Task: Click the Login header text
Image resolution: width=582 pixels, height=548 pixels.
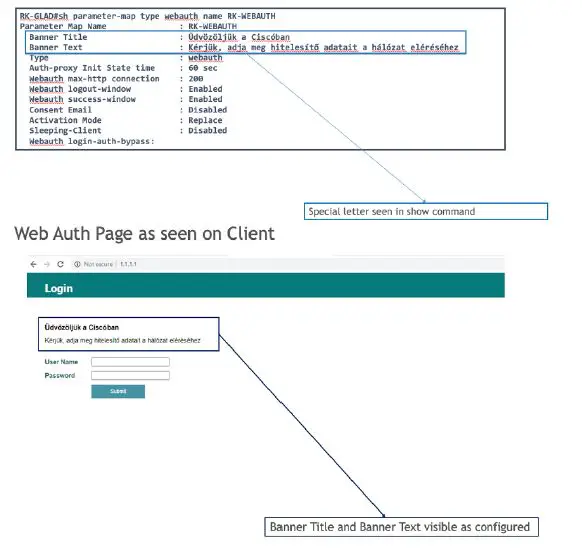Action: point(59,288)
